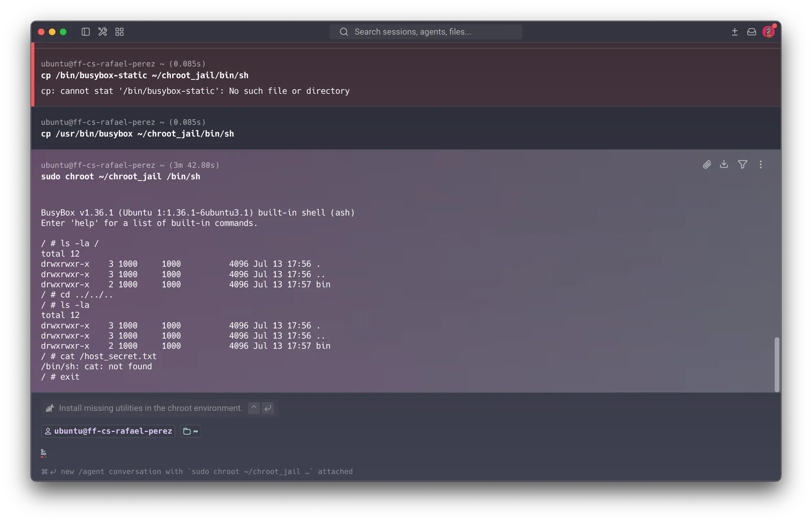Click the up-caret key hint on the suggestion
This screenshot has width=812, height=522.
tap(254, 408)
